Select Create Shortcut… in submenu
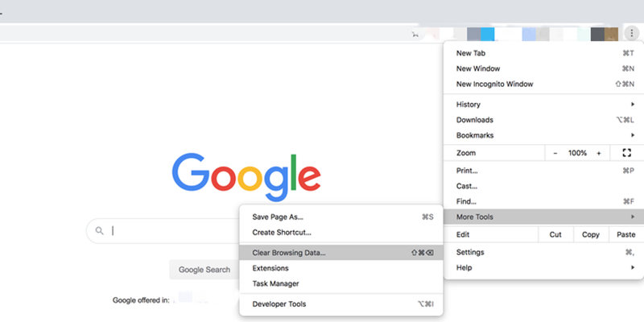 click(x=341, y=233)
